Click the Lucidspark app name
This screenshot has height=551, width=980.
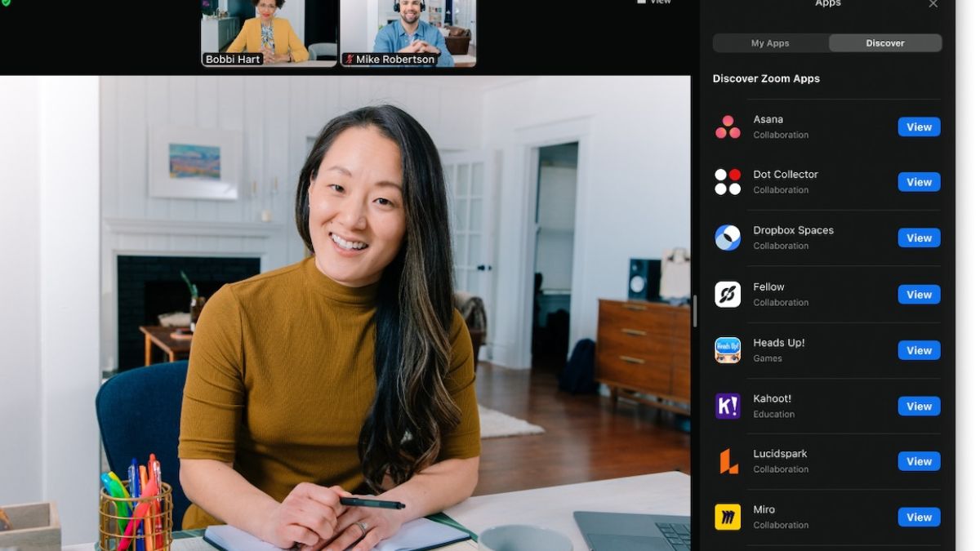coord(780,454)
